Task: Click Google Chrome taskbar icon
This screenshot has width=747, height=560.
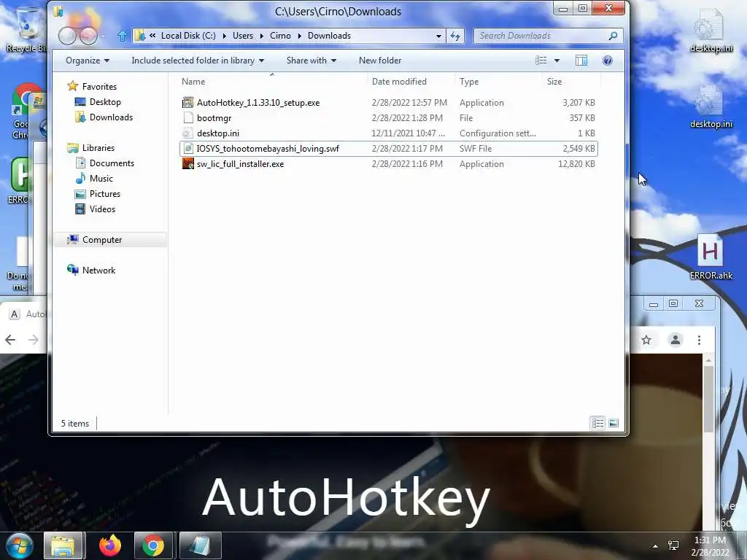Action: [153, 545]
